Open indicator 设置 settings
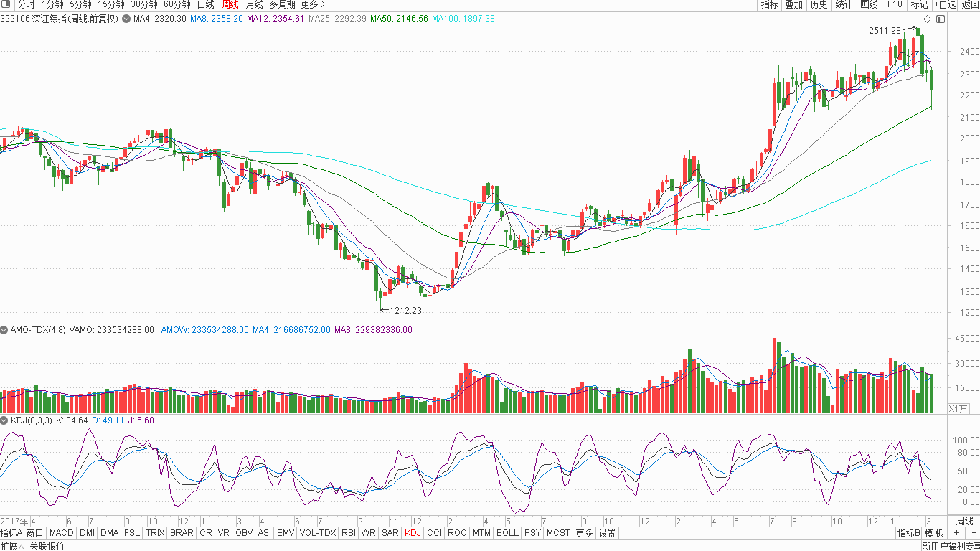This screenshot has width=980, height=551. pos(608,533)
